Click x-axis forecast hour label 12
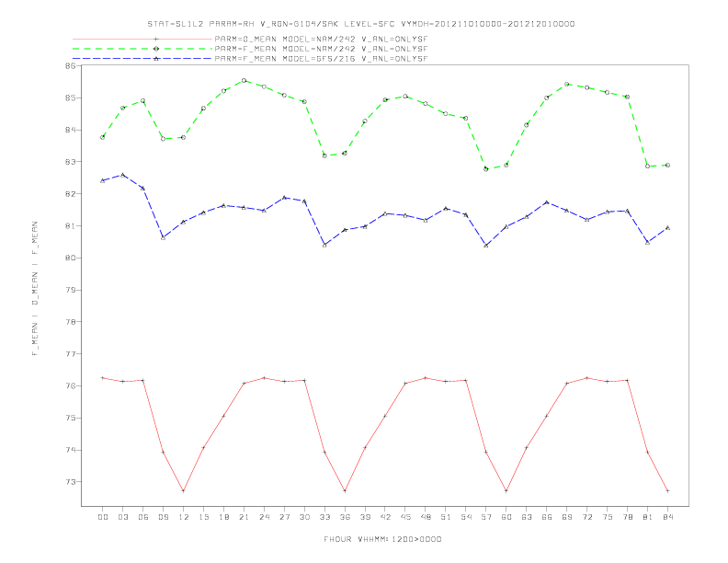The image size is (728, 563). click(x=184, y=517)
